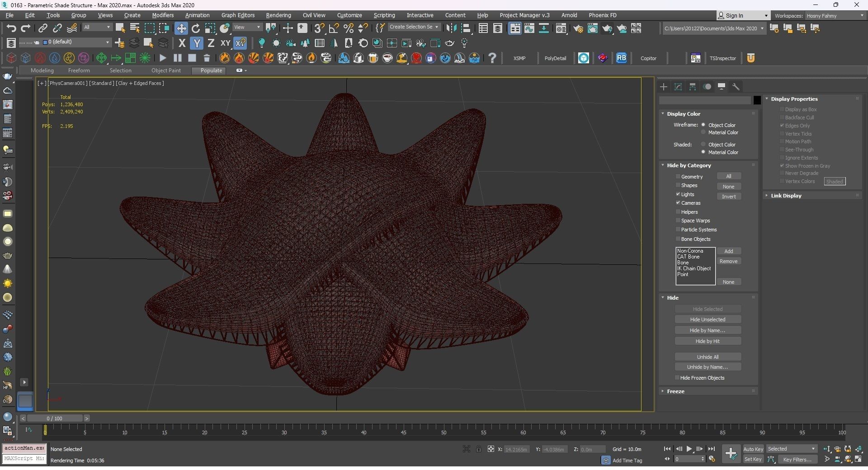Tick the Helpers hide category checkbox
This screenshot has height=470, width=868.
coord(678,212)
